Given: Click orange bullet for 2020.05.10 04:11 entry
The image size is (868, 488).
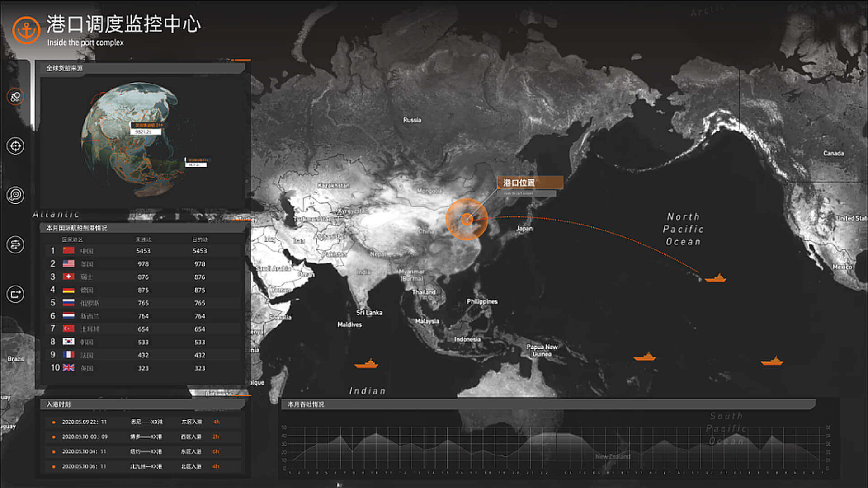Looking at the screenshot, I should click(54, 452).
